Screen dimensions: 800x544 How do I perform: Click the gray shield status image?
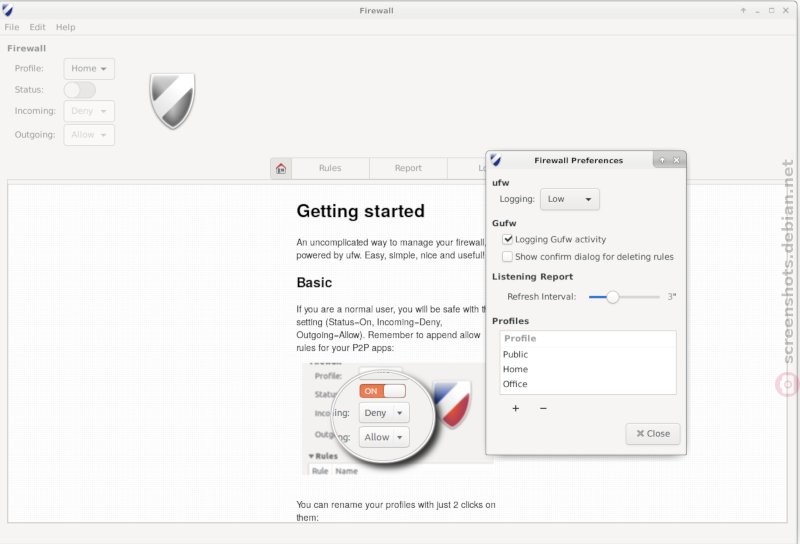172,101
